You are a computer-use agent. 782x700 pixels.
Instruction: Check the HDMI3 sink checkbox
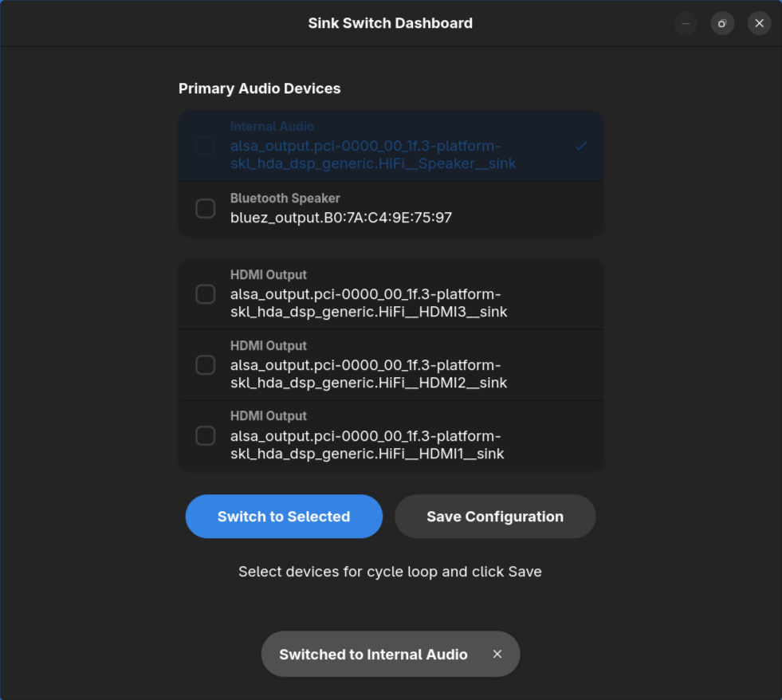click(x=205, y=294)
